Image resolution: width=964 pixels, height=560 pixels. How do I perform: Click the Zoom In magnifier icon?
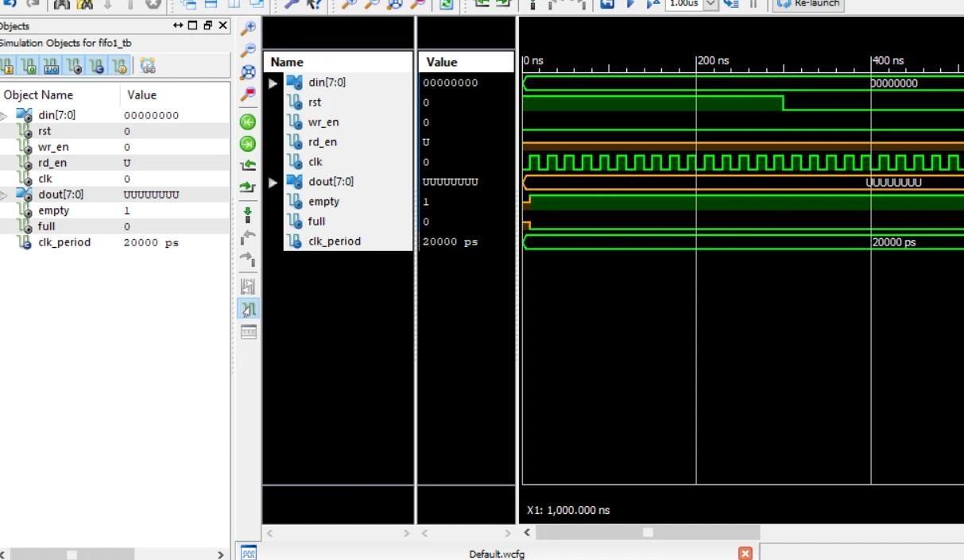tap(248, 28)
